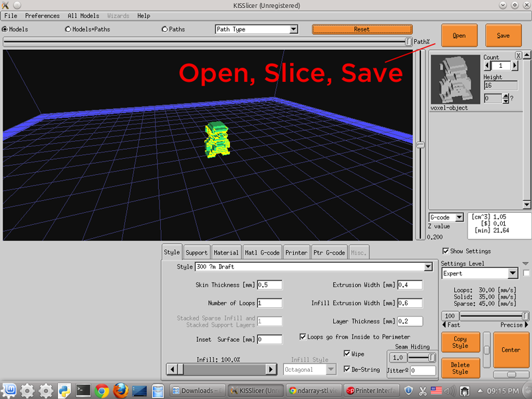Image resolution: width=532 pixels, height=399 pixels.
Task: Open the Preferences menu
Action: (x=43, y=15)
